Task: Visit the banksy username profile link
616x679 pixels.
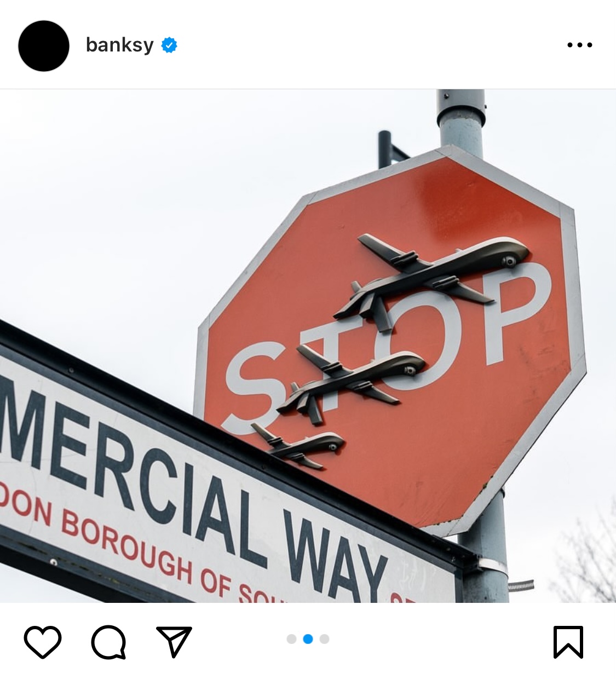Action: point(119,45)
